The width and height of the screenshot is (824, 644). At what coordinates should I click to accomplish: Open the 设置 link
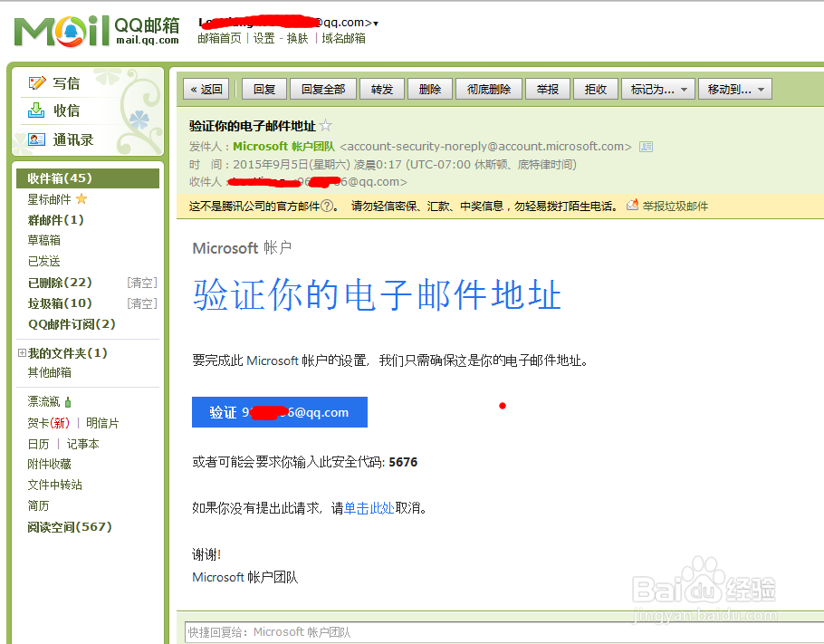(263, 38)
